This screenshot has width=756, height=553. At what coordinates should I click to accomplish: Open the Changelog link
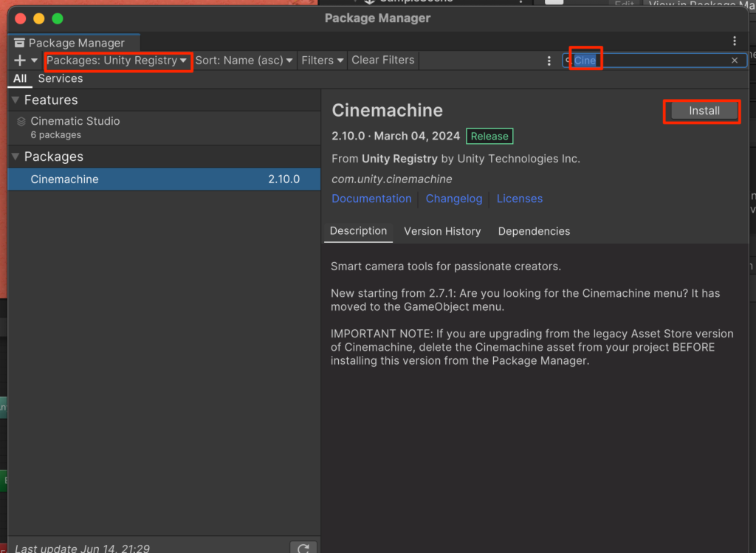454,199
